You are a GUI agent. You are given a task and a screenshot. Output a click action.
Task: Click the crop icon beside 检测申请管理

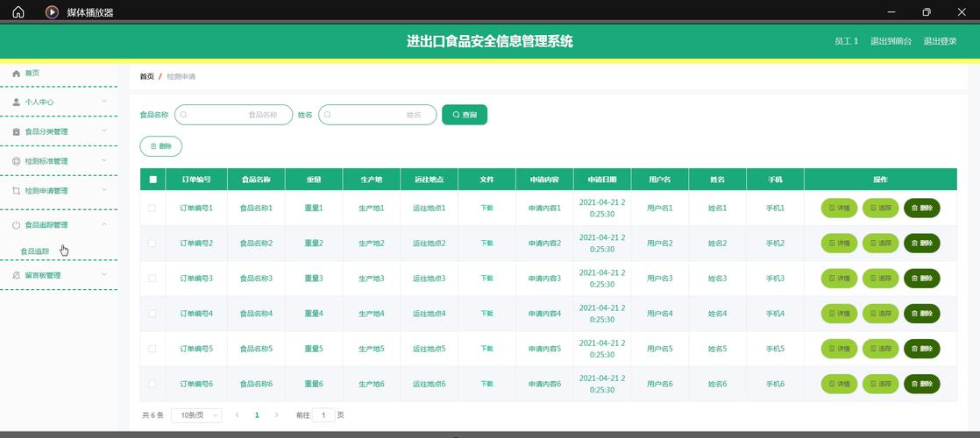[16, 191]
